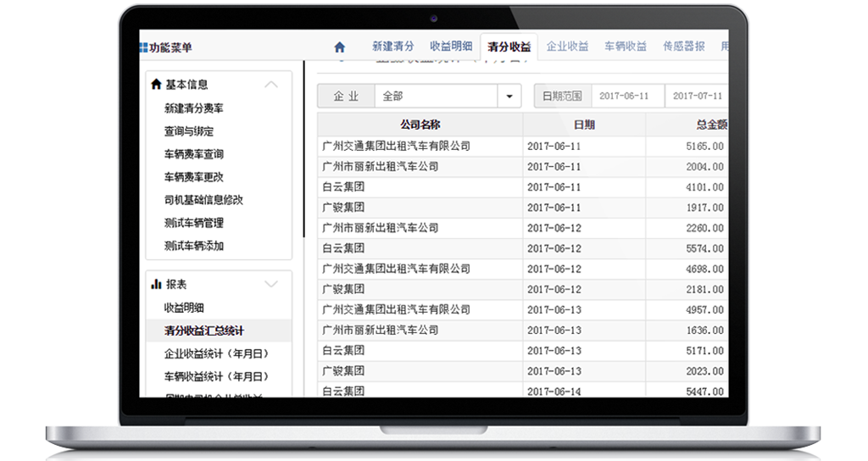
Task: Click the amount cell 1636.00
Action: 704,330
